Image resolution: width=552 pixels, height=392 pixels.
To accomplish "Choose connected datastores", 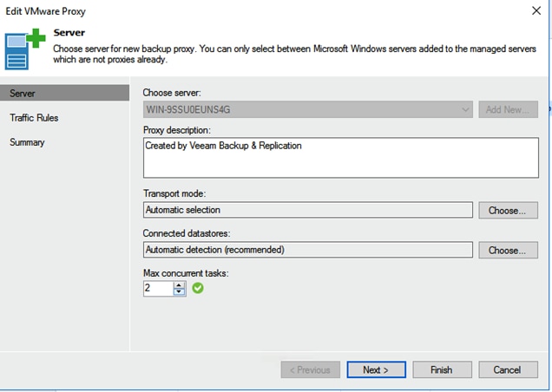I will pos(508,250).
